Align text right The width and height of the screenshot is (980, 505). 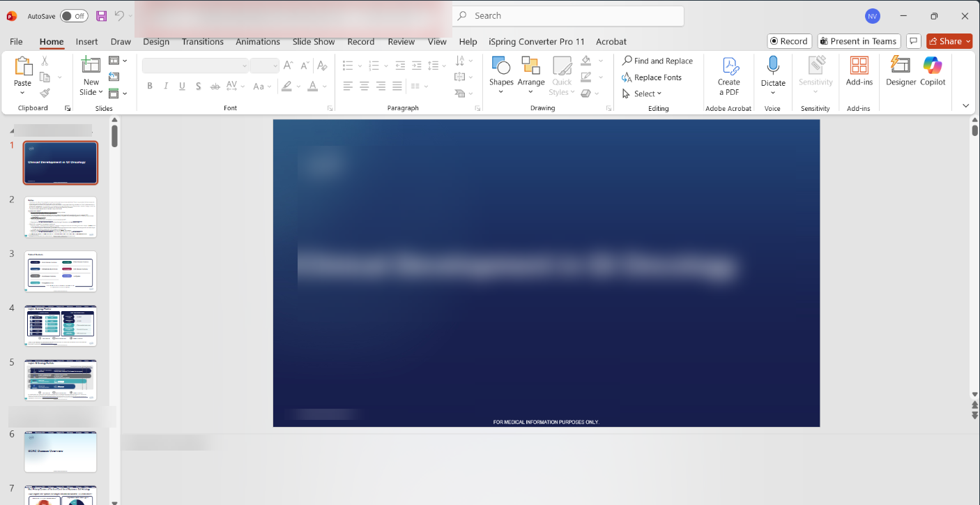click(x=381, y=86)
